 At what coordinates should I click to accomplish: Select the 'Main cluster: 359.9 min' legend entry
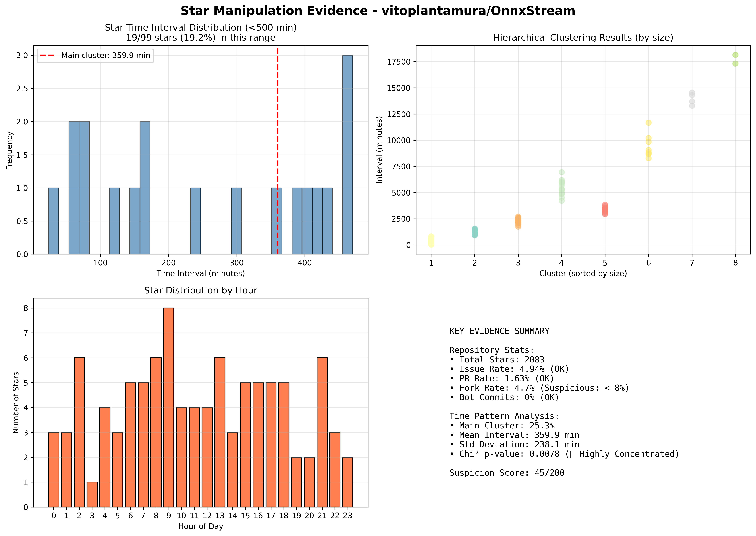(x=95, y=56)
